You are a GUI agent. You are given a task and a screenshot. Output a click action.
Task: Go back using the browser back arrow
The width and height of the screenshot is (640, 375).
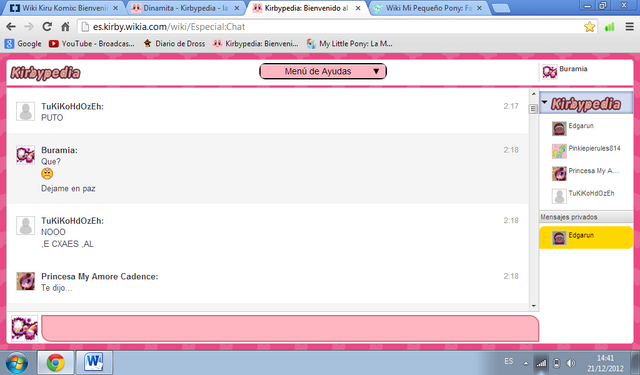point(11,27)
